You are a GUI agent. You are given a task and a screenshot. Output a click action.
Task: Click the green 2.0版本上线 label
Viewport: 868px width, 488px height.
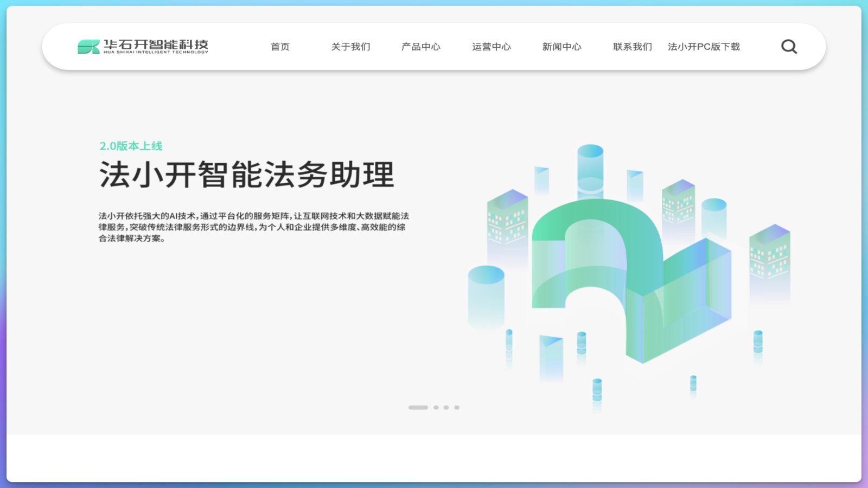click(x=131, y=146)
